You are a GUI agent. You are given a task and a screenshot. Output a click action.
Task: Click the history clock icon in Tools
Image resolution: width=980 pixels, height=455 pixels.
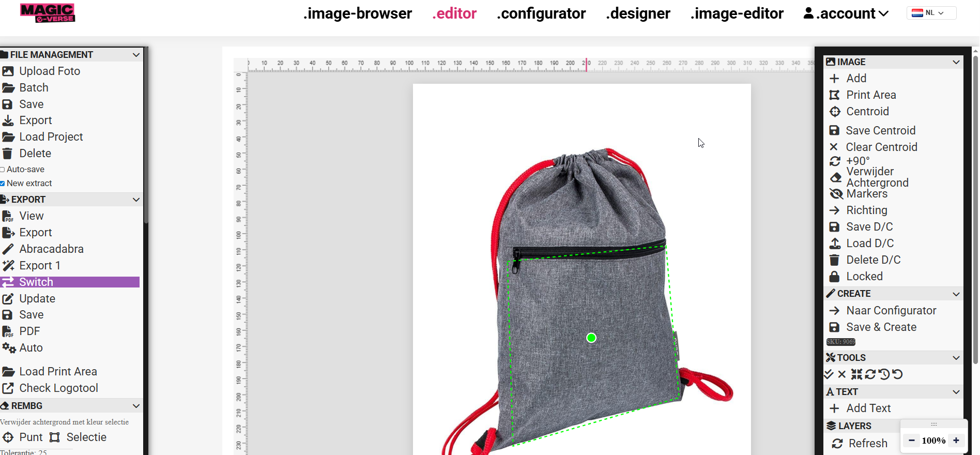click(884, 374)
